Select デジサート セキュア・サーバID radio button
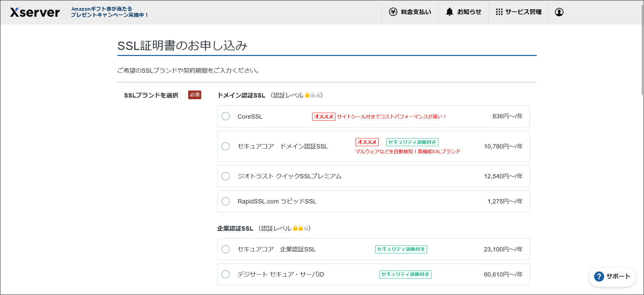Image resolution: width=644 pixels, height=295 pixels. (x=226, y=275)
